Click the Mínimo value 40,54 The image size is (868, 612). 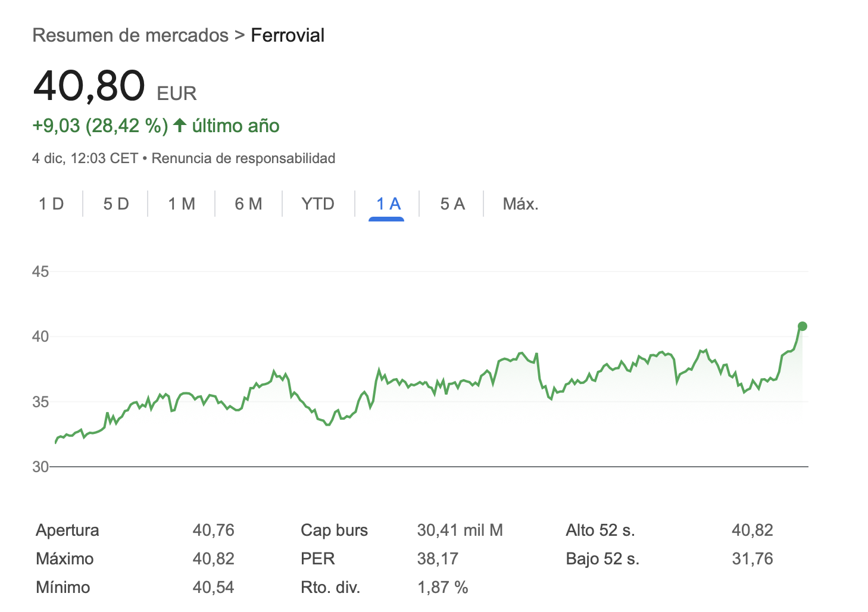coord(214,588)
